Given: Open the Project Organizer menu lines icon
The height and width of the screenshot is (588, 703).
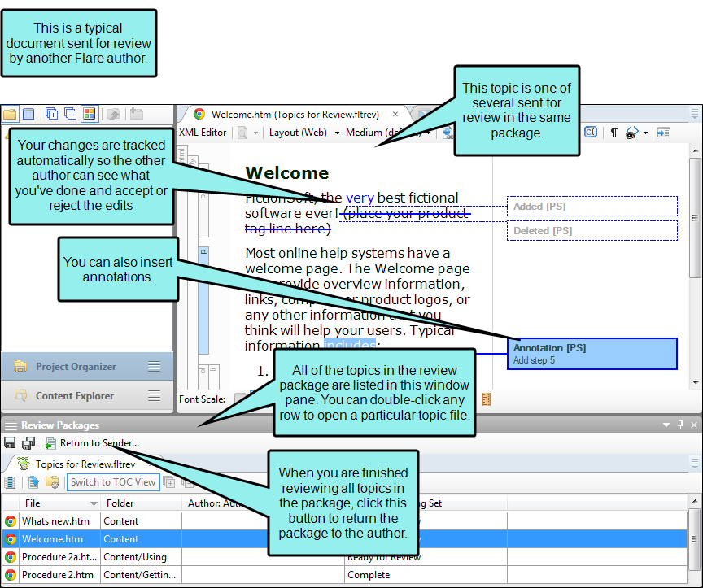Looking at the screenshot, I should click(x=155, y=367).
